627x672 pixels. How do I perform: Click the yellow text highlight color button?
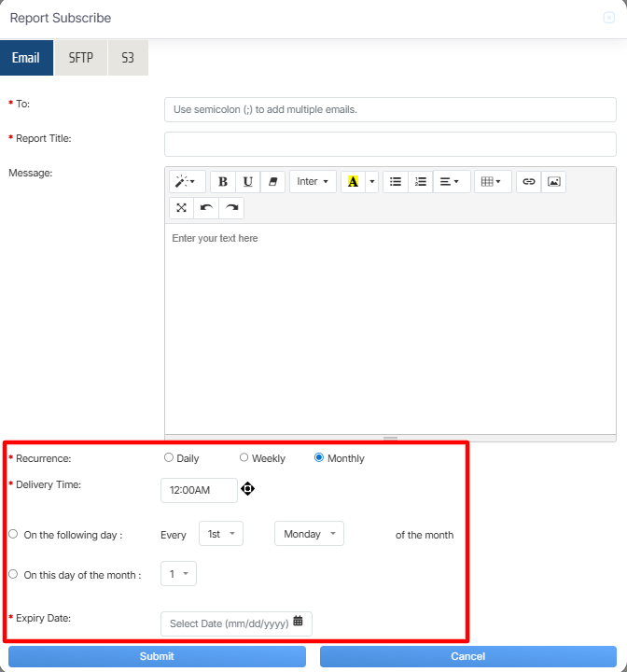click(353, 182)
